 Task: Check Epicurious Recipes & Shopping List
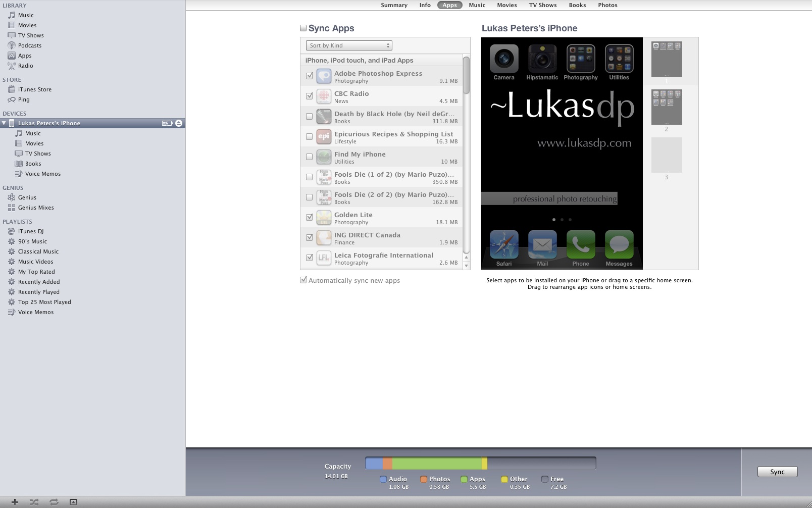[310, 136]
